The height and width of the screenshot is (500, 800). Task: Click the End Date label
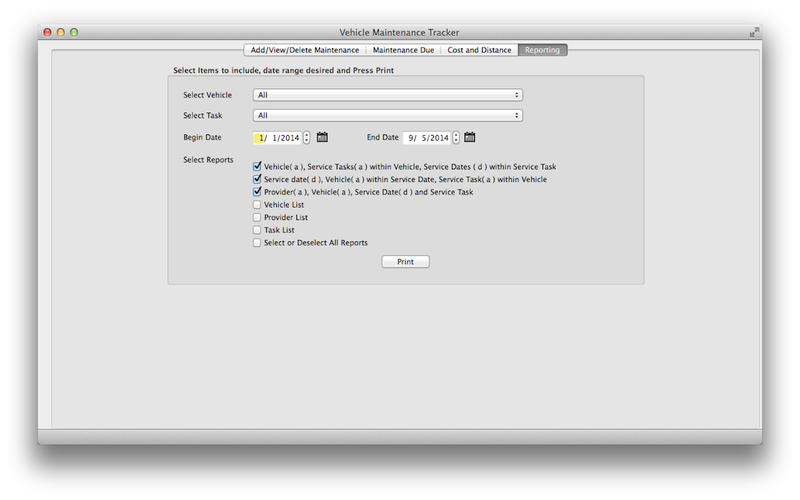pyautogui.click(x=383, y=137)
